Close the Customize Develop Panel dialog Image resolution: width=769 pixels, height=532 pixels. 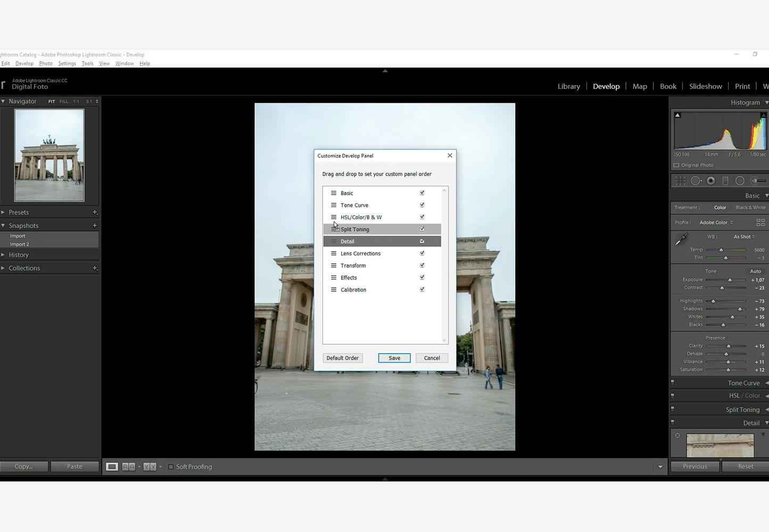[x=450, y=156]
